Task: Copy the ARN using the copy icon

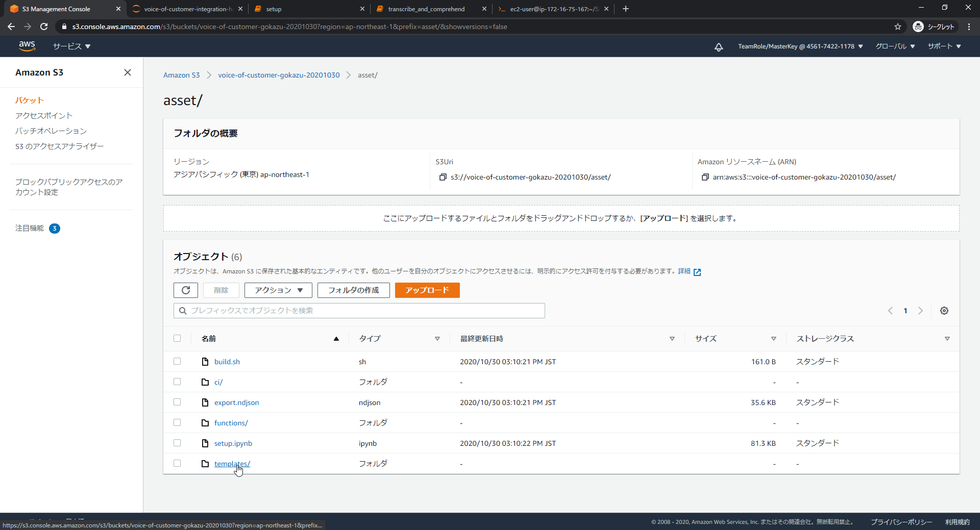Action: click(705, 177)
